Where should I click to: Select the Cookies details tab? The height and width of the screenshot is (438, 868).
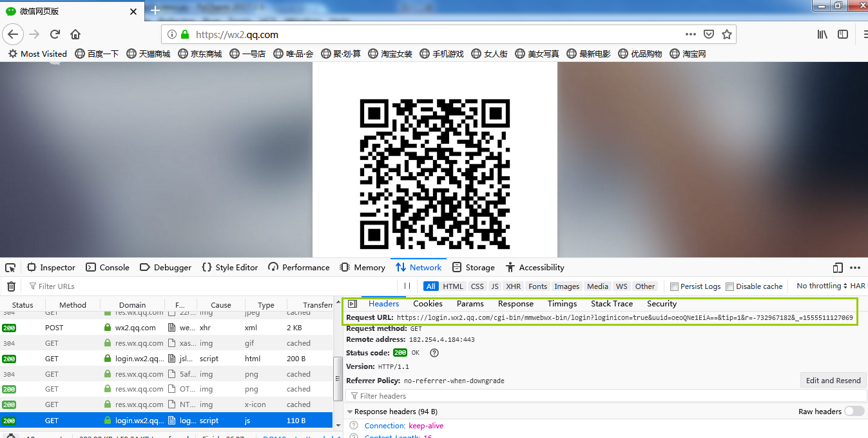pos(428,304)
